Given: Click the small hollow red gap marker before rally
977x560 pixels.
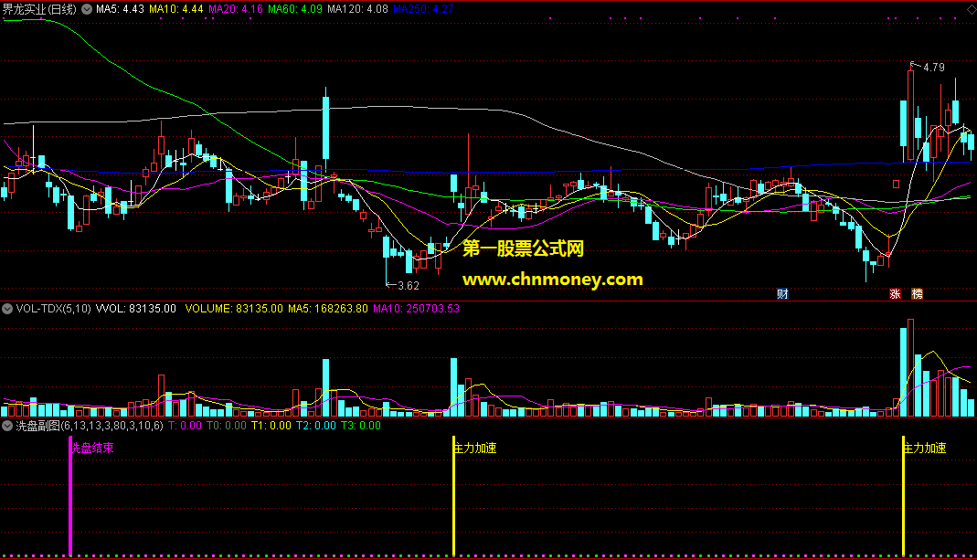Looking at the screenshot, I should tap(896, 184).
